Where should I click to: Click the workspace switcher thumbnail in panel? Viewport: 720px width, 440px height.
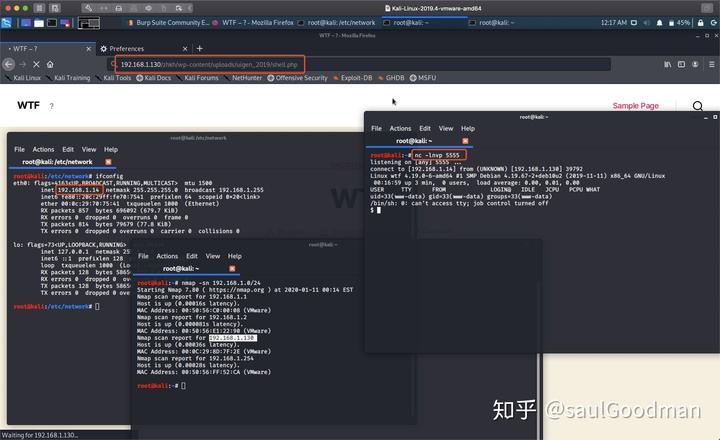(89, 23)
